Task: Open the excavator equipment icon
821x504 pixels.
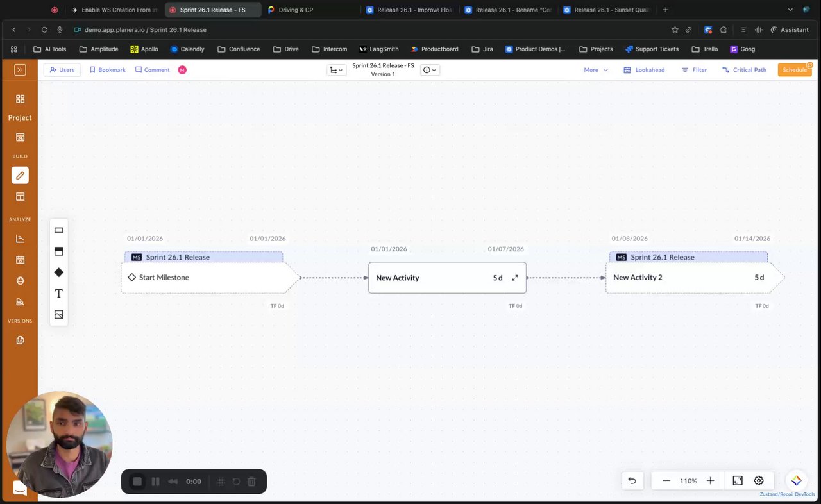Action: [x=20, y=302]
